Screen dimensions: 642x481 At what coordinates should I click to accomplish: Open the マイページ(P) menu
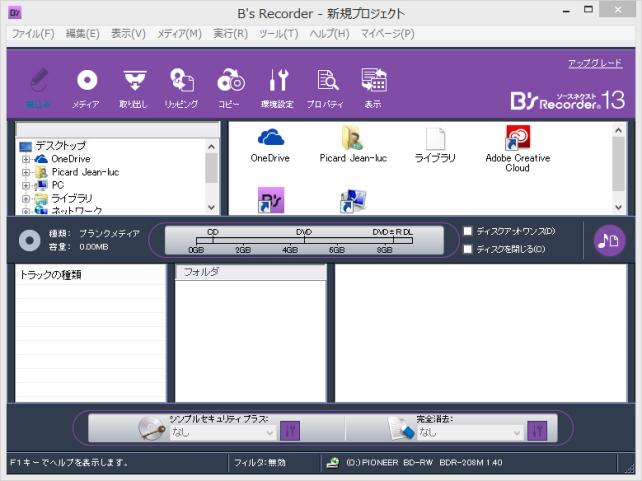click(x=387, y=34)
